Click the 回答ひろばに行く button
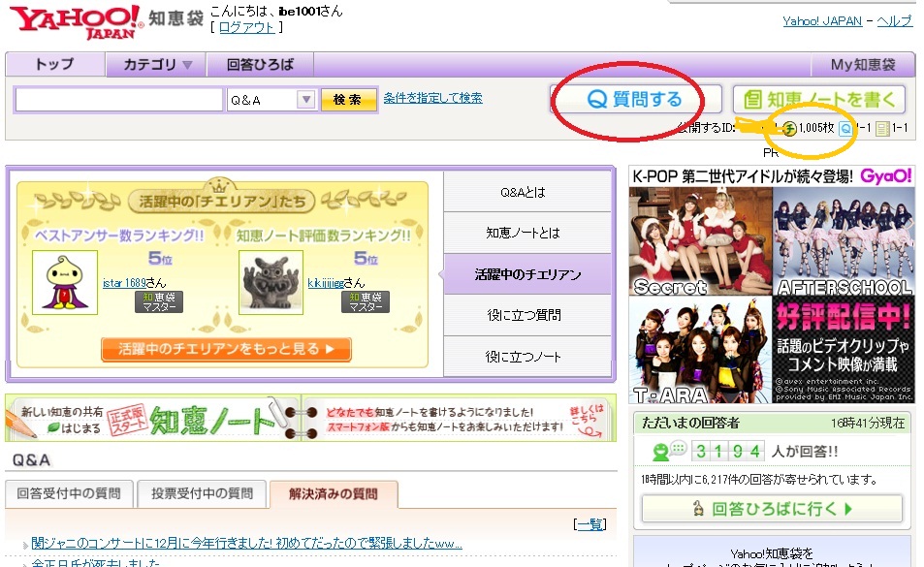 (773, 509)
